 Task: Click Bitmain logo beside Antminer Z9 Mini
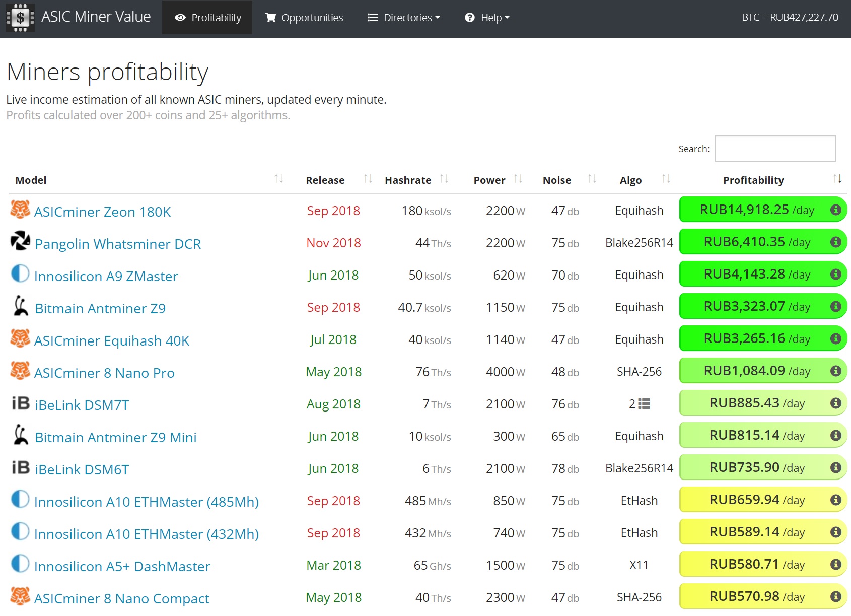[x=21, y=435]
